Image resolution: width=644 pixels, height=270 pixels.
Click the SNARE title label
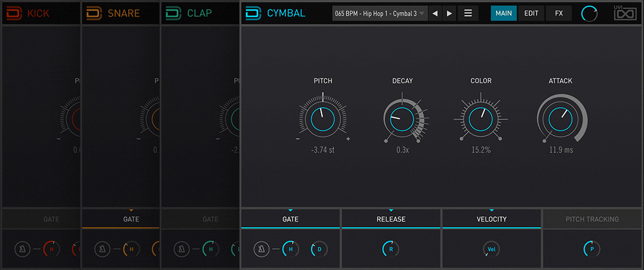124,13
